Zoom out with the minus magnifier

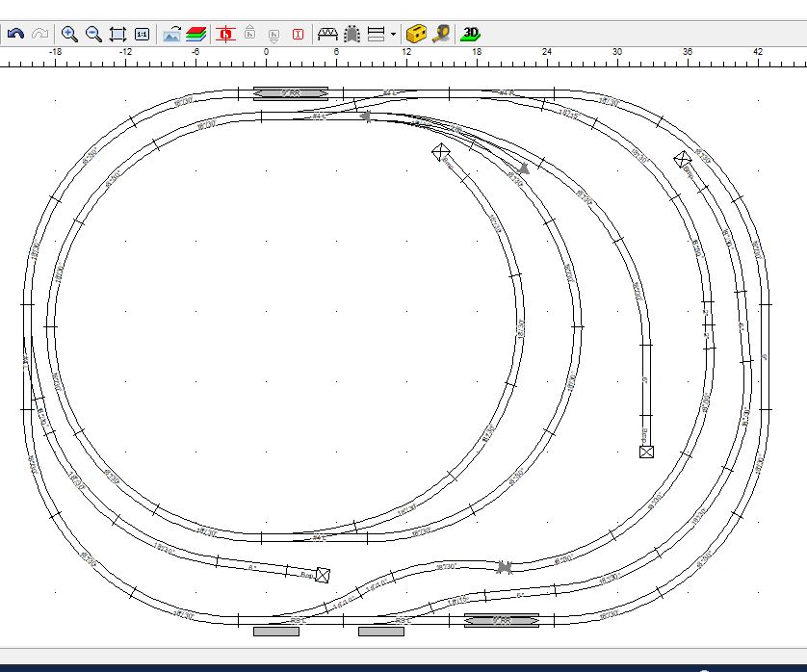click(x=93, y=34)
